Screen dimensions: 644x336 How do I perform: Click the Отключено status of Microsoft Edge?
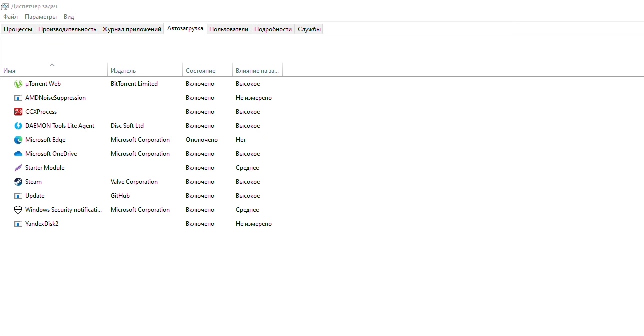[202, 140]
